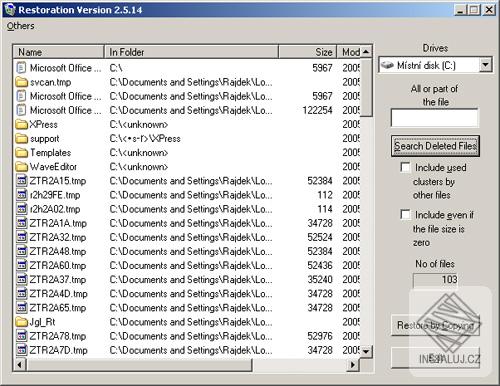
Task: Click the size value 112
Action: [x=325, y=195]
